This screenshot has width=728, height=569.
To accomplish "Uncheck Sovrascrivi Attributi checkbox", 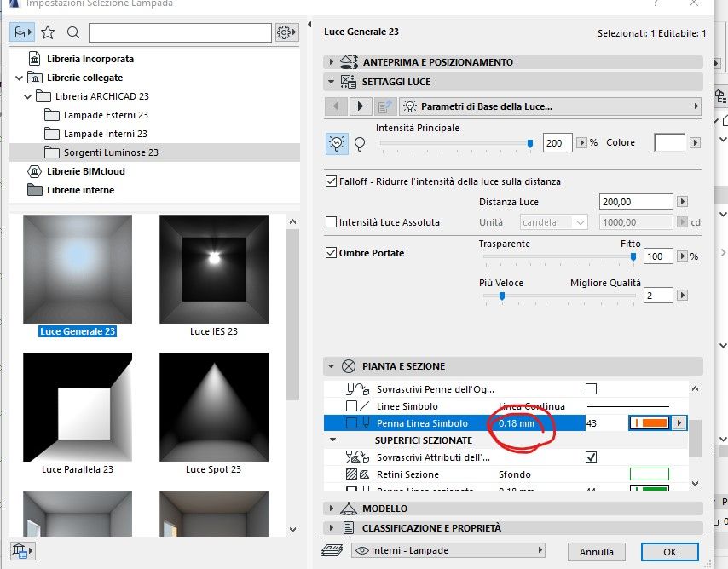I will (591, 457).
